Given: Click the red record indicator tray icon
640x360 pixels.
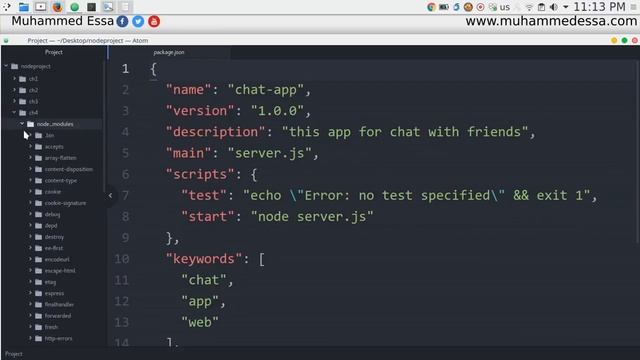Looking at the screenshot, I should tap(480, 7).
